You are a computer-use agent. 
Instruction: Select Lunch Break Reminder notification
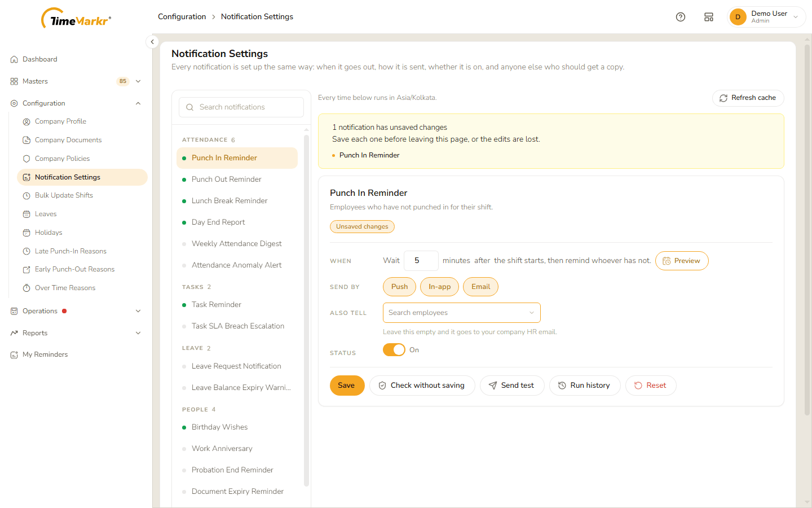(237, 201)
